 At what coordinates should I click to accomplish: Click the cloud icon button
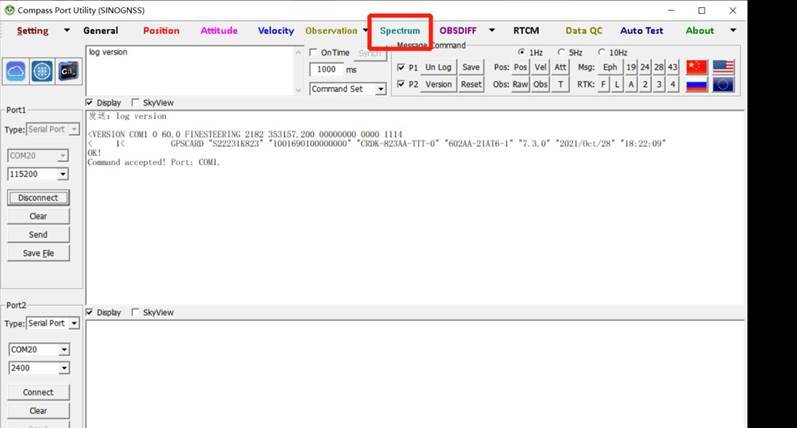coord(16,71)
